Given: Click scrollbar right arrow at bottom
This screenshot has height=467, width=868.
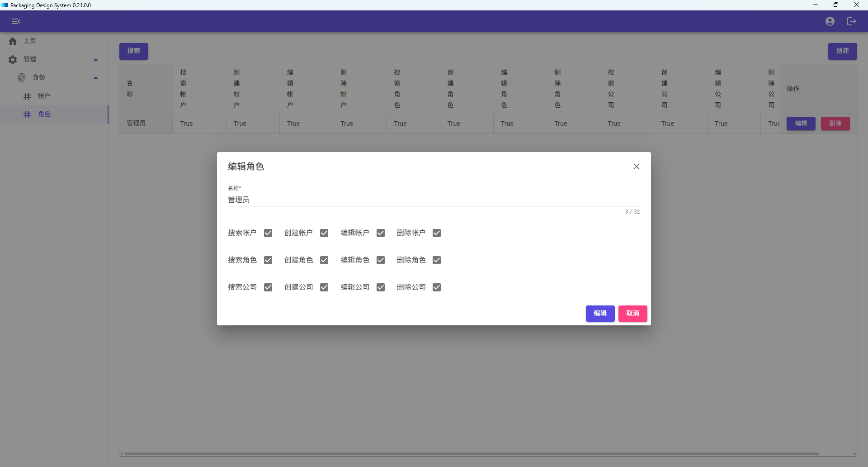Looking at the screenshot, I should 854,454.
